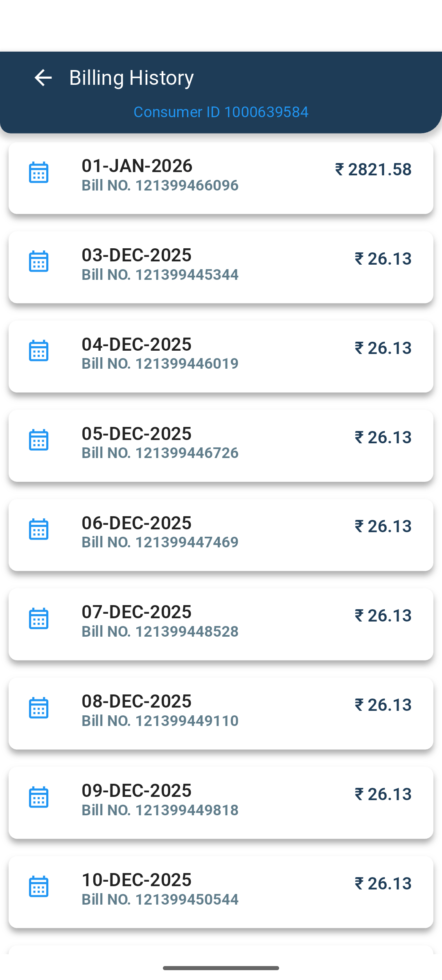Click calendar icon for 07-DEC-2025 bill

coord(39,619)
